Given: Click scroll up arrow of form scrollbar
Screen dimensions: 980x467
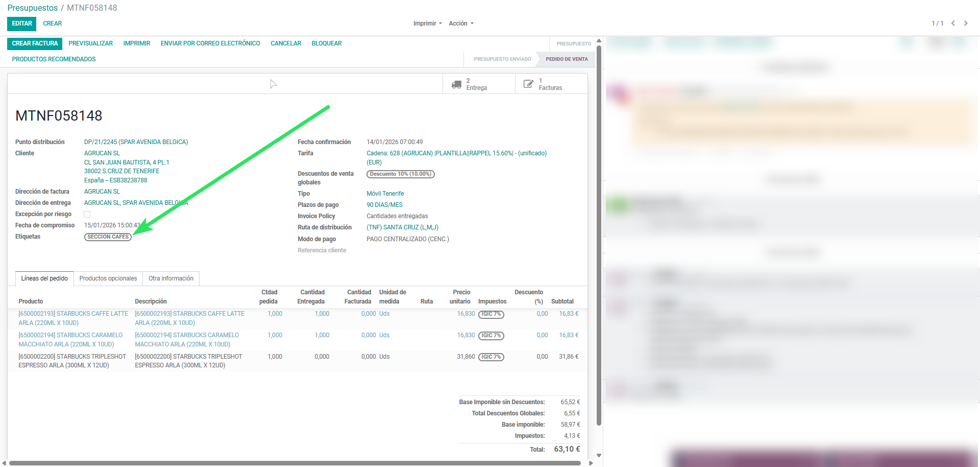Looking at the screenshot, I should point(599,41).
